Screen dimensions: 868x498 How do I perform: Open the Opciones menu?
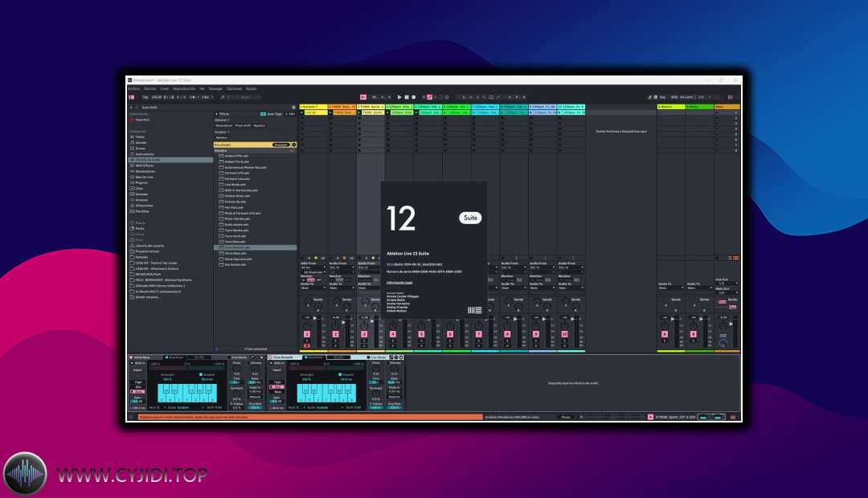[x=234, y=88]
